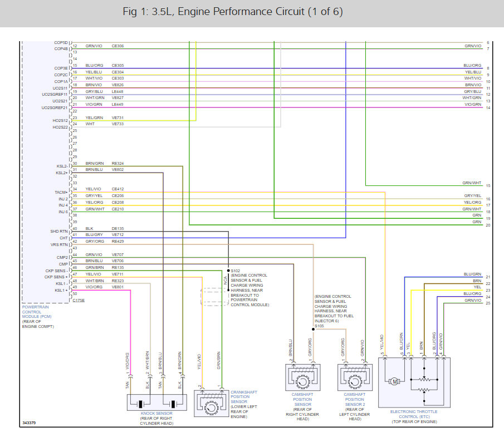
Task: Select circuit code CE305
Action: (x=118, y=65)
